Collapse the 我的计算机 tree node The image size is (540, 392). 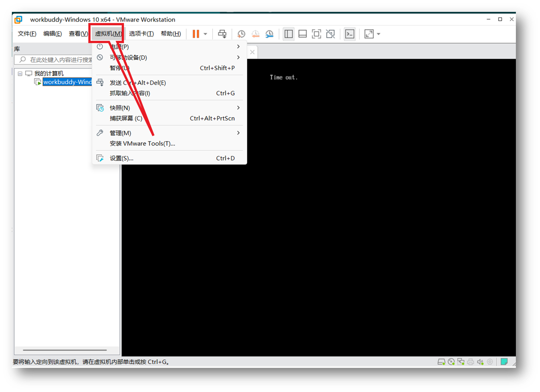point(20,73)
